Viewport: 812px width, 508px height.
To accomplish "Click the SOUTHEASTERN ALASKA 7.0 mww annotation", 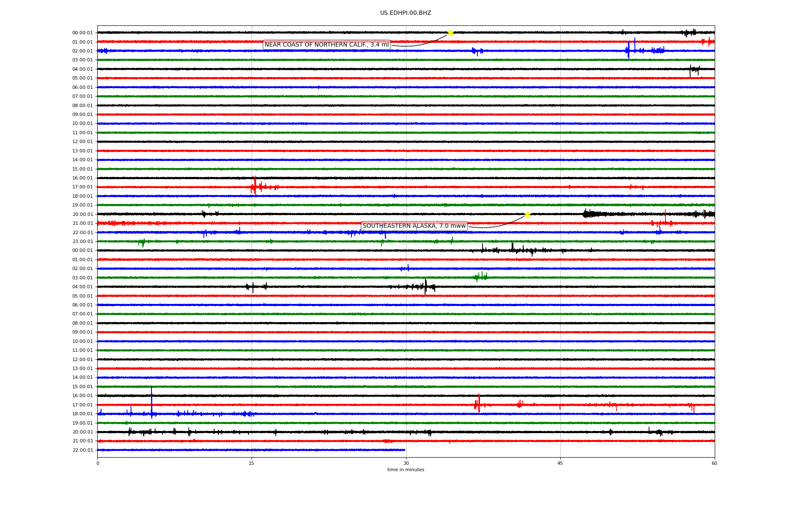I will [x=414, y=226].
